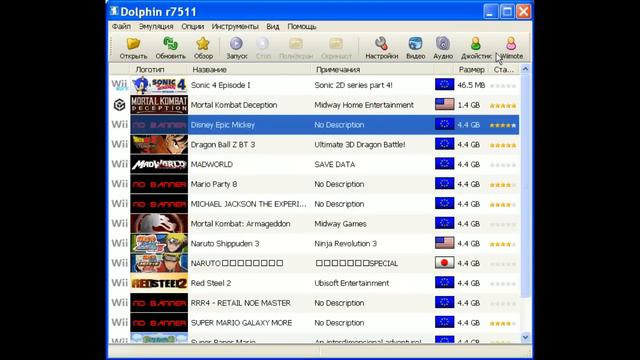This screenshot has width=640, height=360.
Task: Open the Инструменты menu
Action: (235, 27)
